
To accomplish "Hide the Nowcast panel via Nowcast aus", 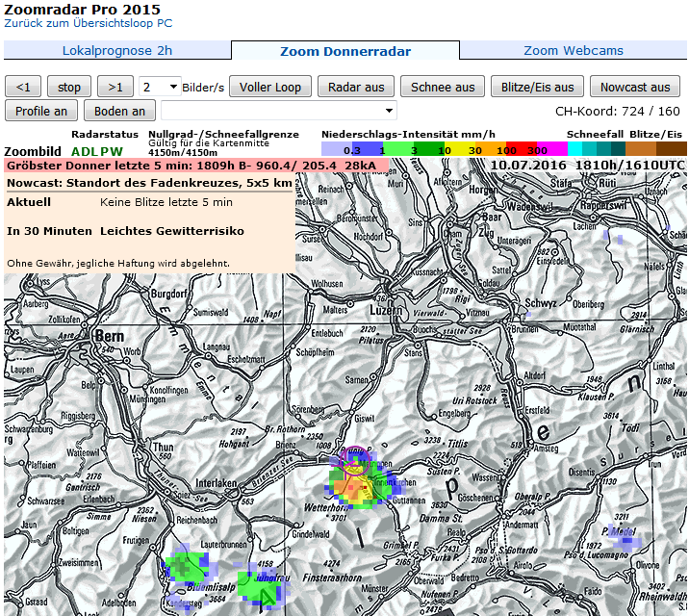I will coord(635,87).
